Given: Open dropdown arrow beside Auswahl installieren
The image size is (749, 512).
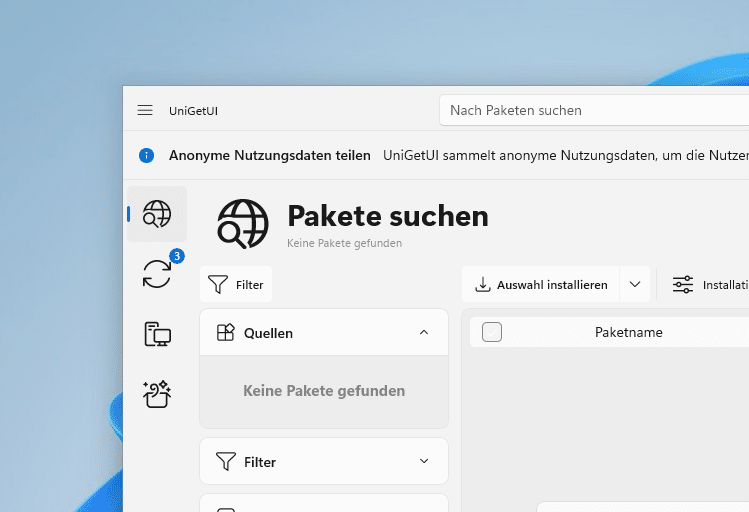Looking at the screenshot, I should 635,284.
